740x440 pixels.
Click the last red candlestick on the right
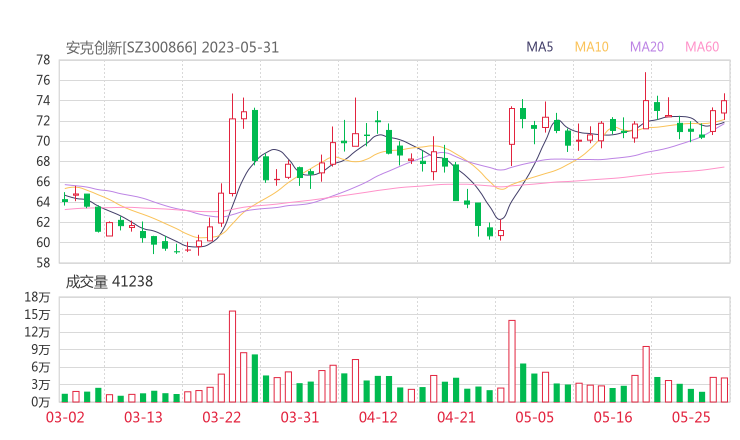pos(724,106)
